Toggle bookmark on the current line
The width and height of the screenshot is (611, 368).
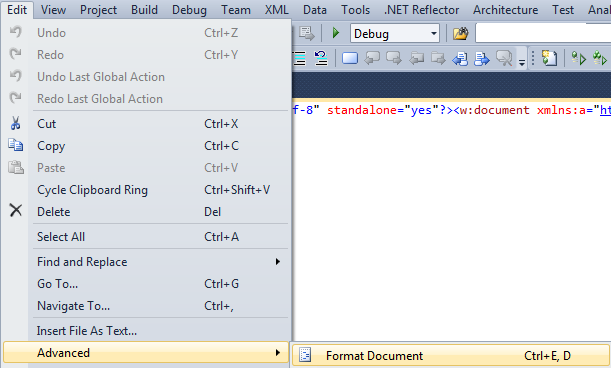350,58
